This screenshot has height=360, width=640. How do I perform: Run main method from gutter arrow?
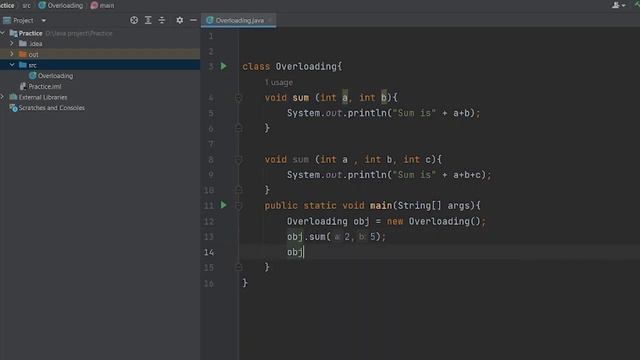223,205
